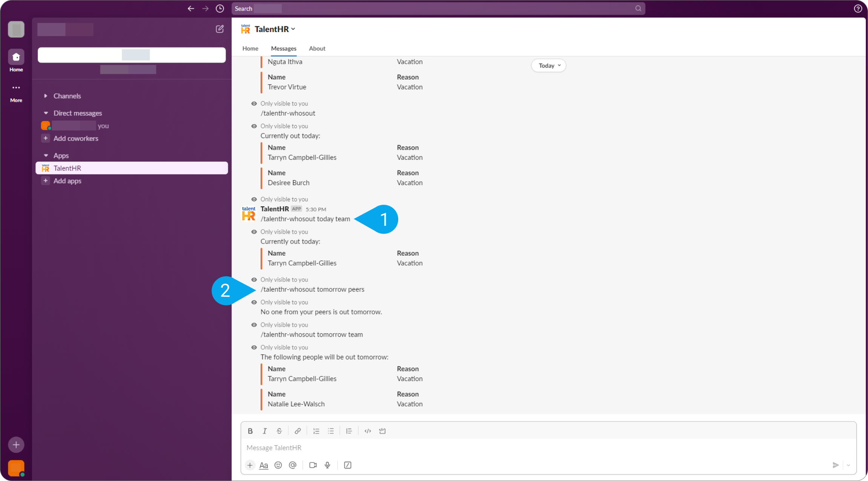
Task: Start a bulleted list
Action: pyautogui.click(x=331, y=431)
